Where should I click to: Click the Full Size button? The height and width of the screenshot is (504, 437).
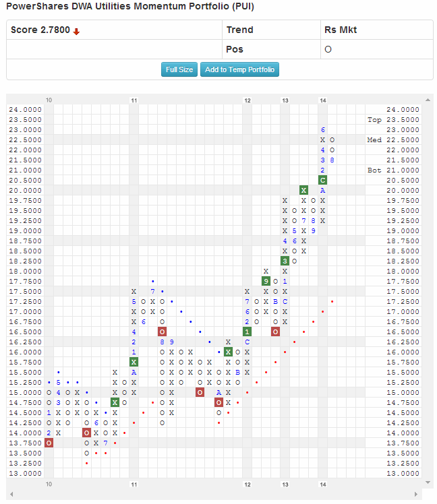[x=179, y=69]
